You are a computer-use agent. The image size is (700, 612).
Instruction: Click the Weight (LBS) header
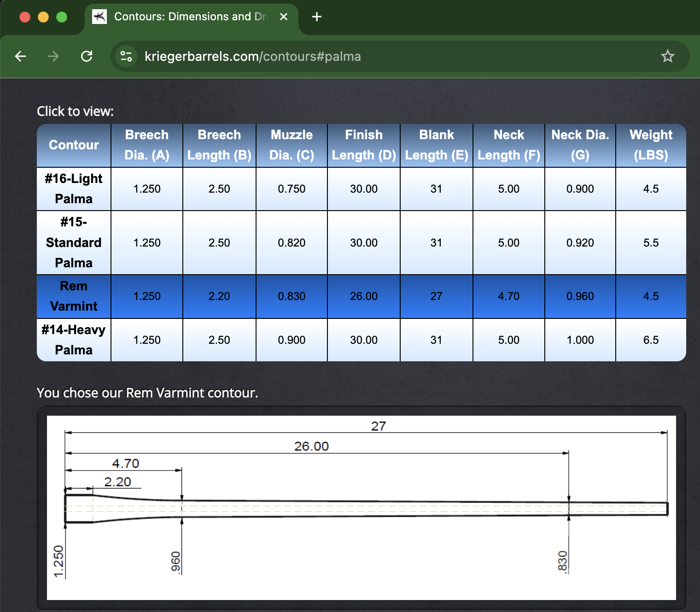coord(651,145)
